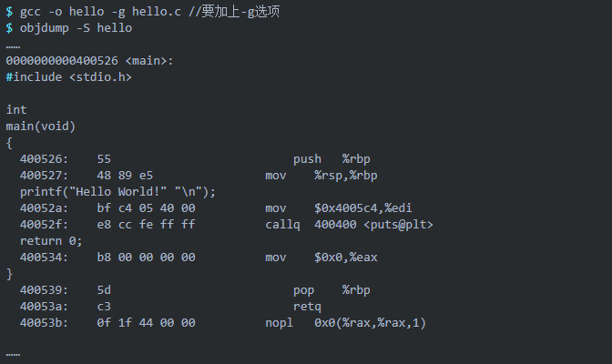Click the pop %rbp instruction
Screen dimensions: 612x364
[x=331, y=289]
